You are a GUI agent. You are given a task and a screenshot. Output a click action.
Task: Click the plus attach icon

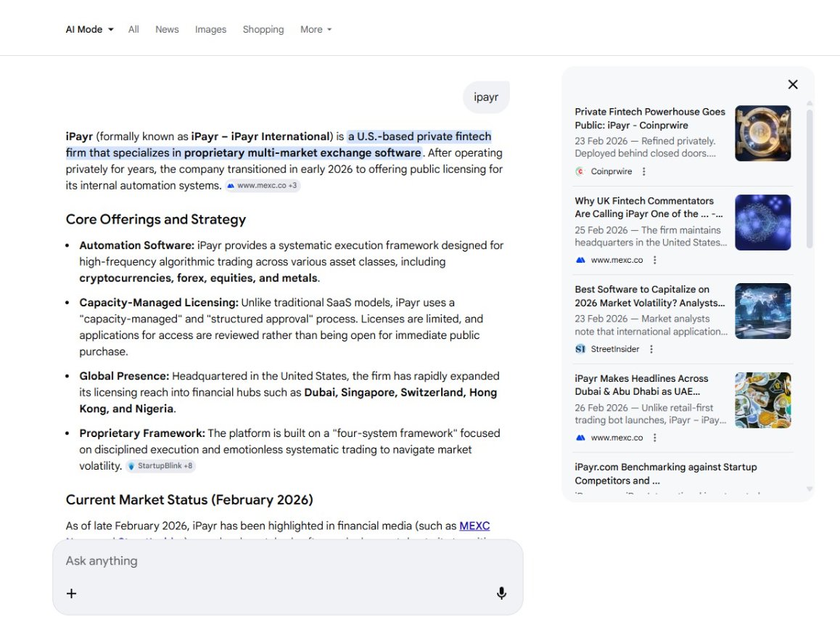coord(71,593)
